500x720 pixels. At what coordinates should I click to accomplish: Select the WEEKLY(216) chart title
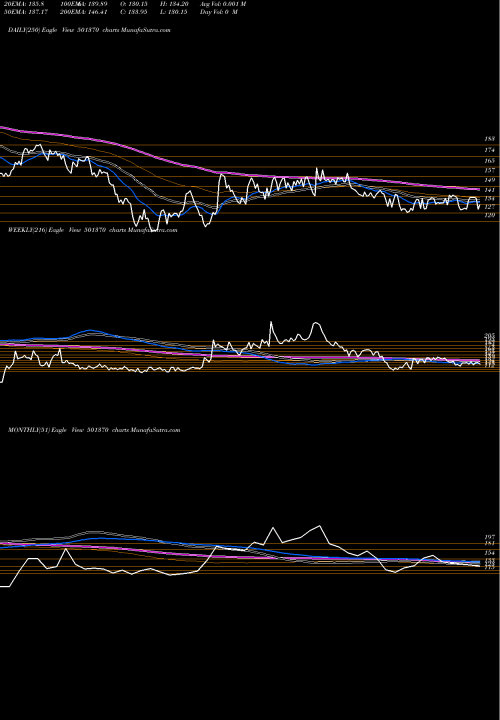pyautogui.click(x=92, y=230)
